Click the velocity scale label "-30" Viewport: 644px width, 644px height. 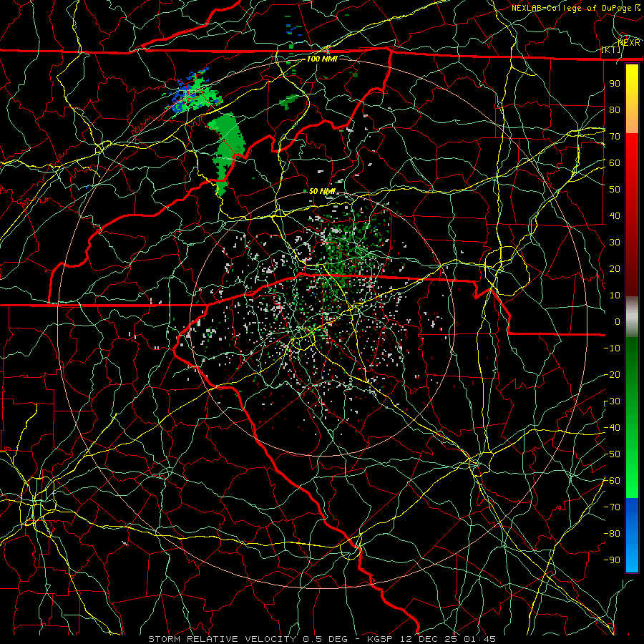pyautogui.click(x=612, y=401)
